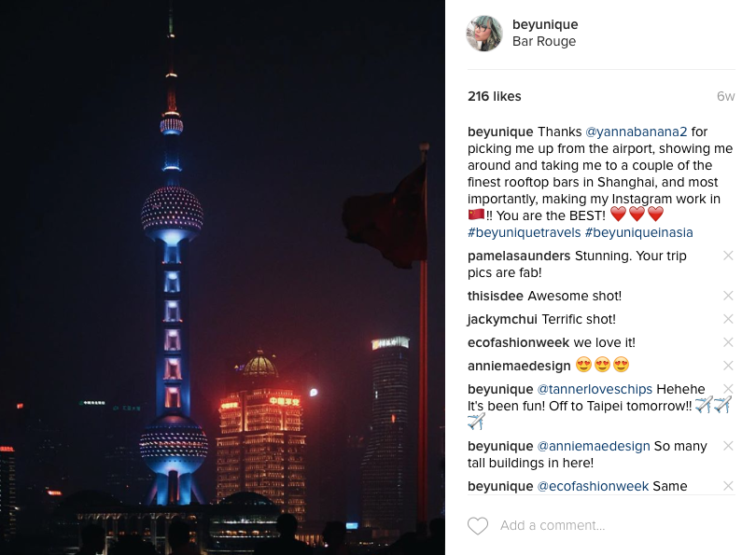View the 216 likes list

(x=494, y=96)
